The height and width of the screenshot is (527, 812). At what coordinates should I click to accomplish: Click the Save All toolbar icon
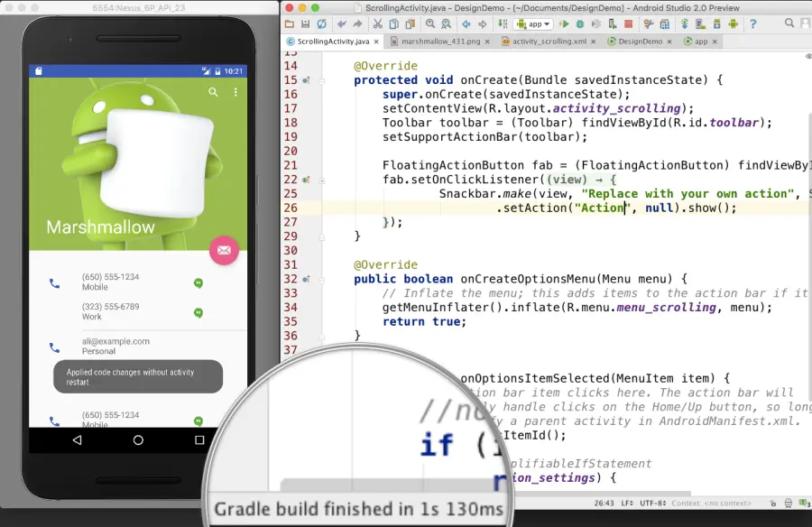pos(306,23)
